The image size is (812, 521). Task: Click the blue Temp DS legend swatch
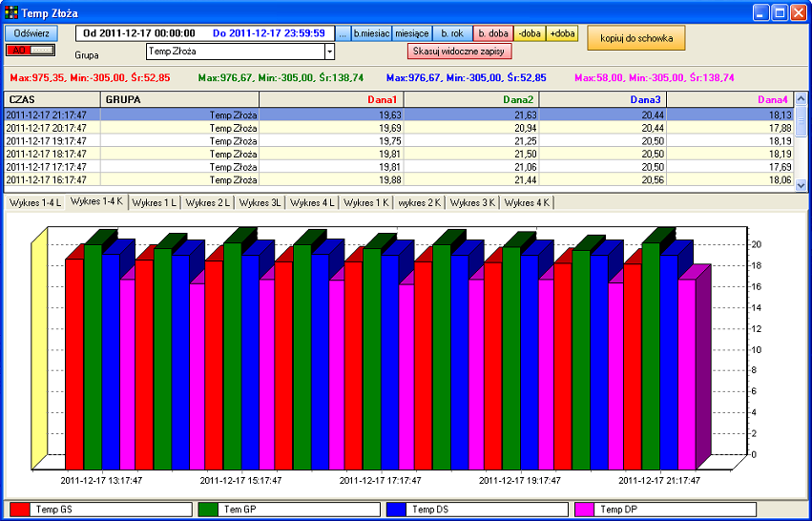pos(396,510)
